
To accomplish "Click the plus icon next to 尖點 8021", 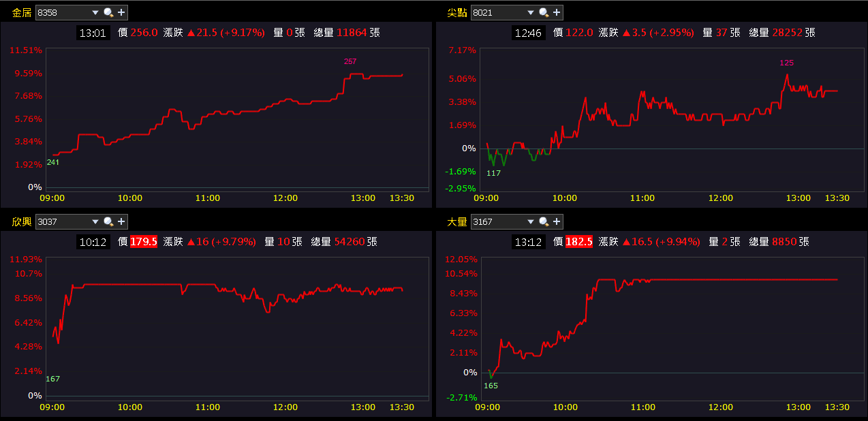I will pyautogui.click(x=556, y=12).
